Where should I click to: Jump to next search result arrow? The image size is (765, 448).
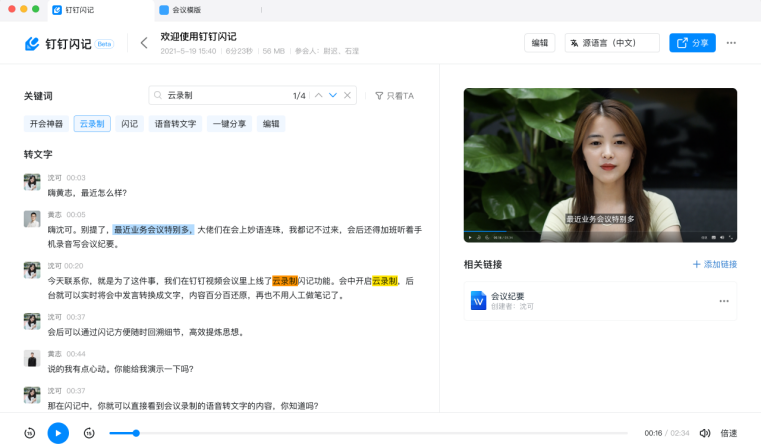point(333,95)
